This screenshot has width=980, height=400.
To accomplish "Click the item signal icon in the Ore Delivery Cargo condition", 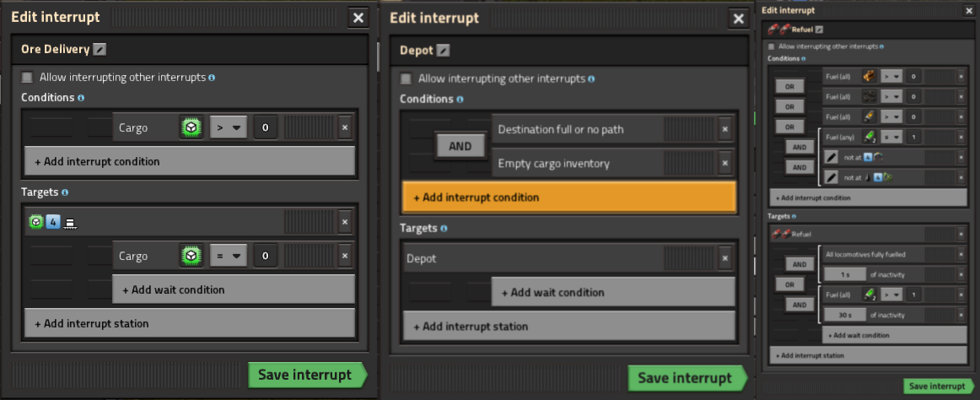I will click(192, 127).
